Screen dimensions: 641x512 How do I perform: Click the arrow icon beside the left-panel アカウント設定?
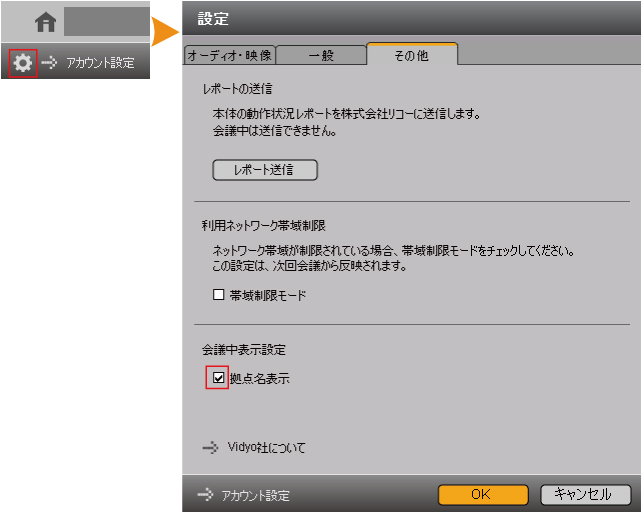tap(50, 62)
